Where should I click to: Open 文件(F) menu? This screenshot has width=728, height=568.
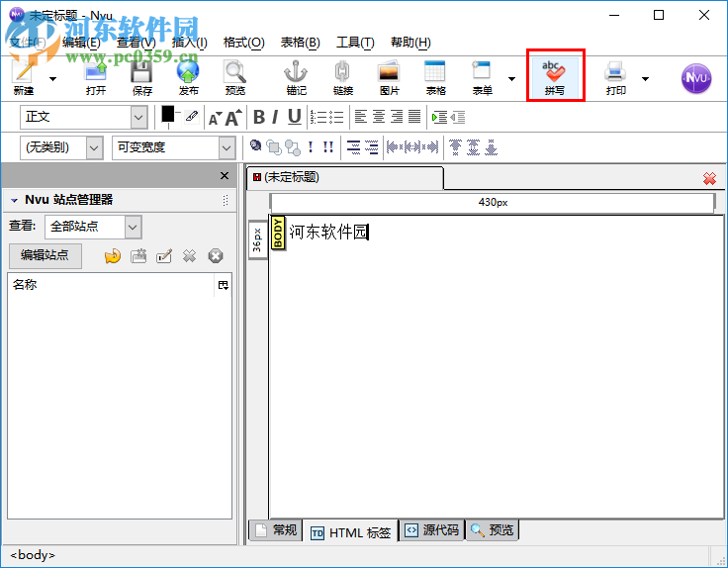pyautogui.click(x=28, y=43)
